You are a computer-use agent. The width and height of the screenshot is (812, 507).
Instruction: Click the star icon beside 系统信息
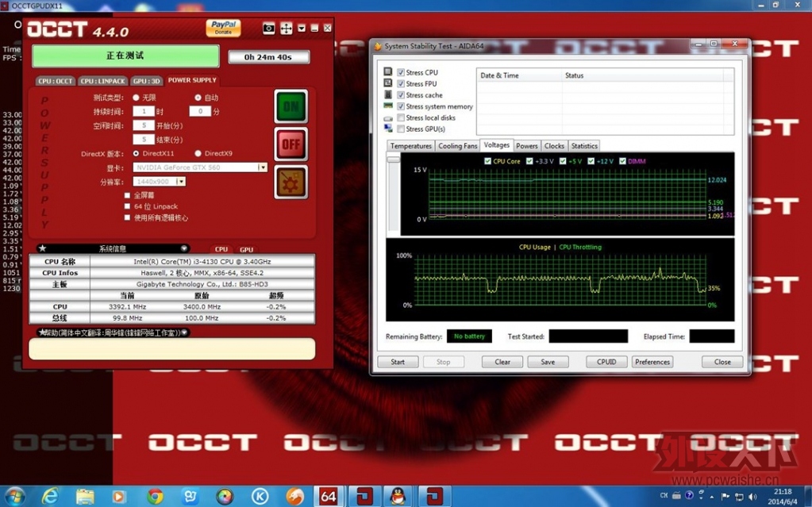(42, 248)
